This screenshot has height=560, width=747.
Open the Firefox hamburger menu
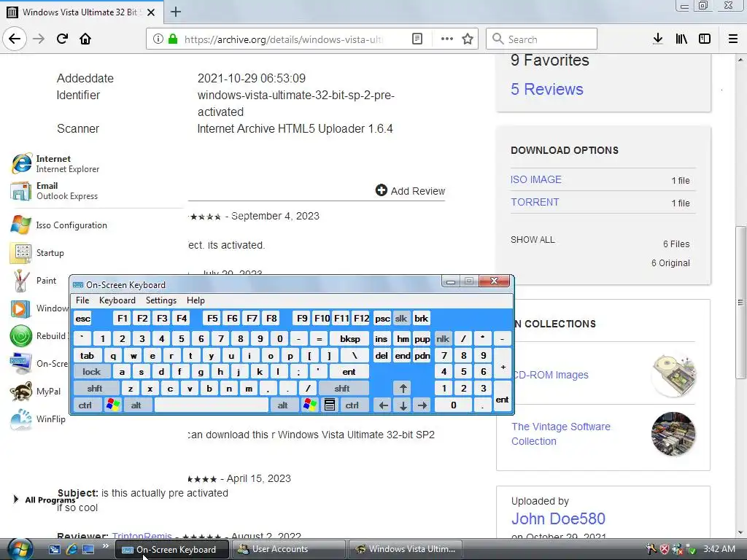(x=733, y=39)
